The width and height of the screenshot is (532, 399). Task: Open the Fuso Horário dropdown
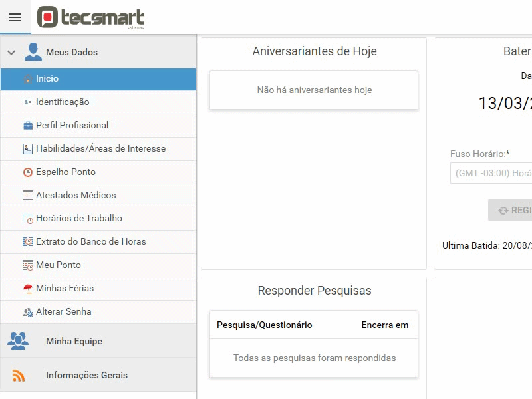[491, 173]
